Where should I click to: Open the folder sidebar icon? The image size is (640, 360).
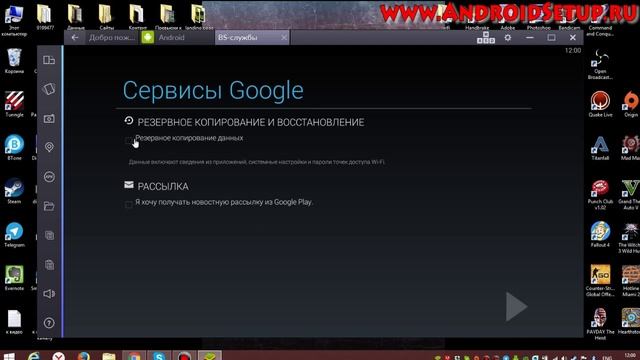[49, 206]
